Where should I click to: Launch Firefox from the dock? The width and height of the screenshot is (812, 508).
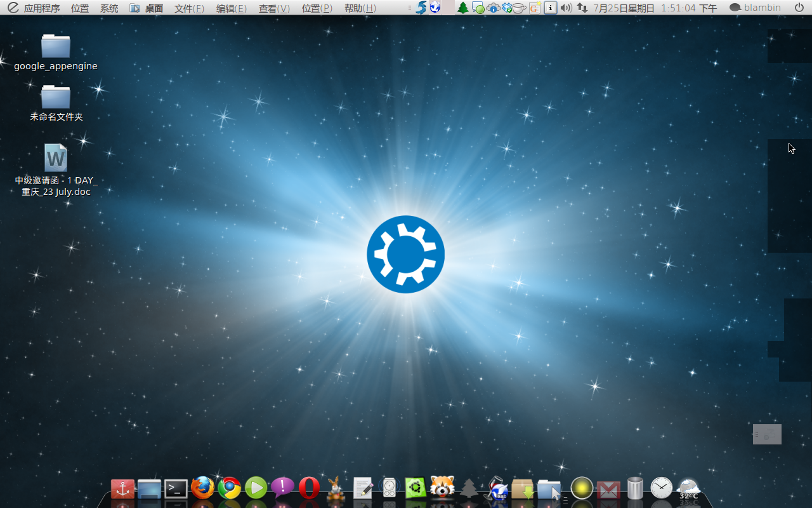[x=202, y=488]
